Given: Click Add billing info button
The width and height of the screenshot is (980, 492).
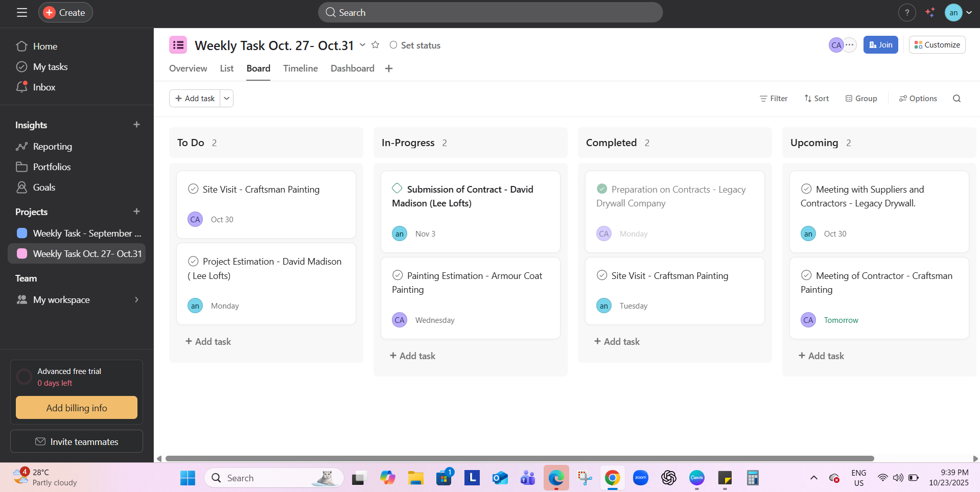Looking at the screenshot, I should pos(77,408).
